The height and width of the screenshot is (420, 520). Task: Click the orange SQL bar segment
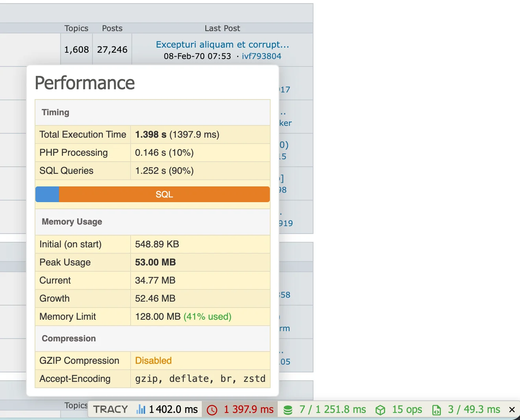click(164, 194)
